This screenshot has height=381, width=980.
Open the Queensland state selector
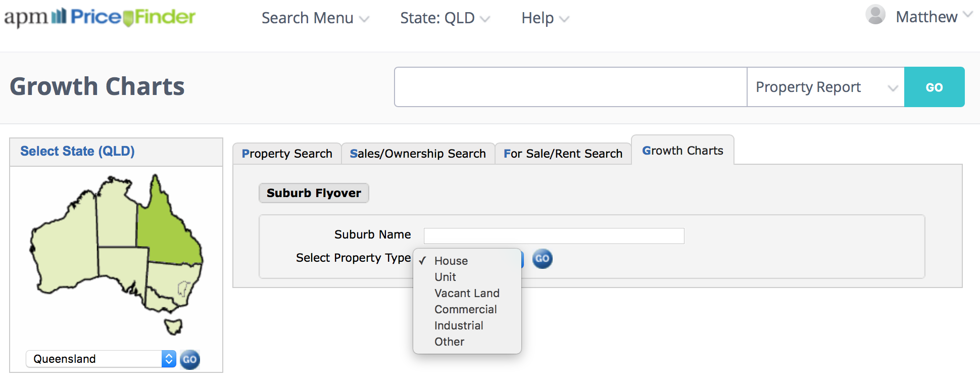pos(101,359)
